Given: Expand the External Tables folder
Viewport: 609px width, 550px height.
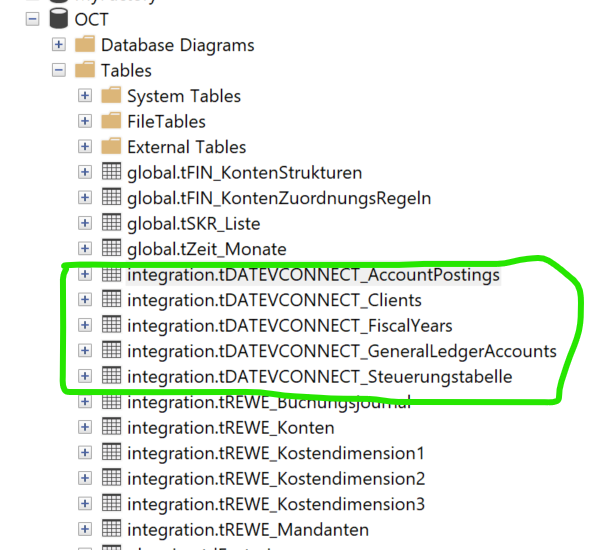Looking at the screenshot, I should (x=85, y=147).
